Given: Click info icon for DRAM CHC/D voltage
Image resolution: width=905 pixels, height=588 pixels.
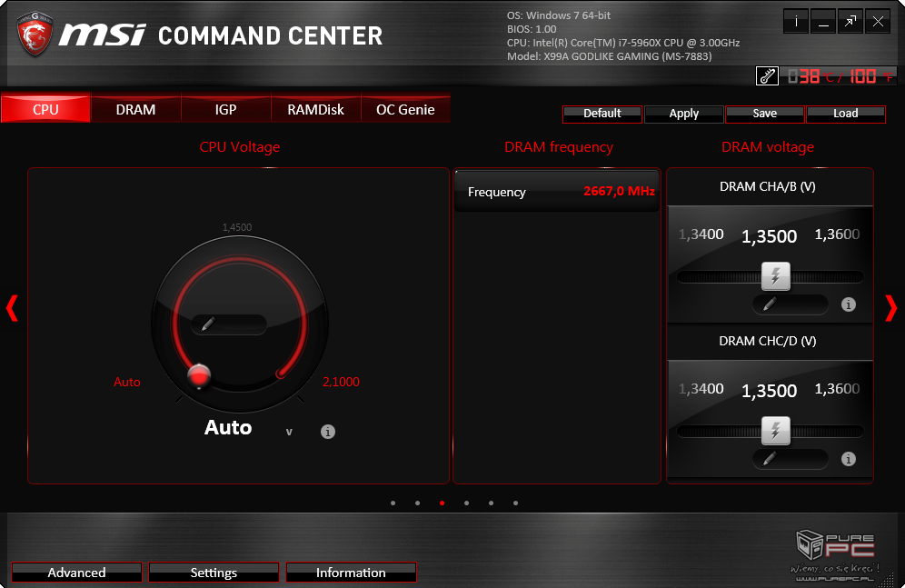Looking at the screenshot, I should point(849,459).
